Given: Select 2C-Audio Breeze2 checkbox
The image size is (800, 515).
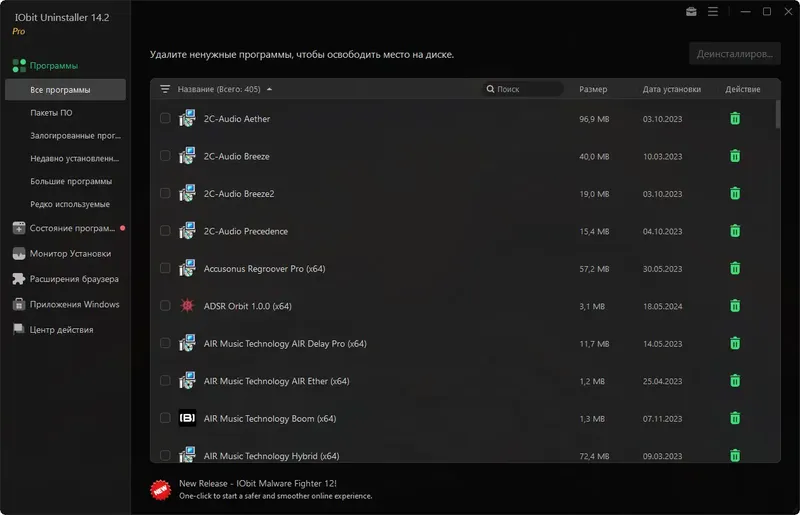Looking at the screenshot, I should coord(165,193).
